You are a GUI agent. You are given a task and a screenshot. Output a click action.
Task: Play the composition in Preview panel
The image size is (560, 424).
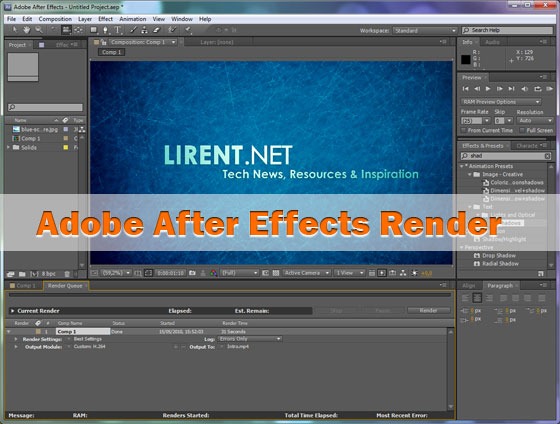[488, 89]
